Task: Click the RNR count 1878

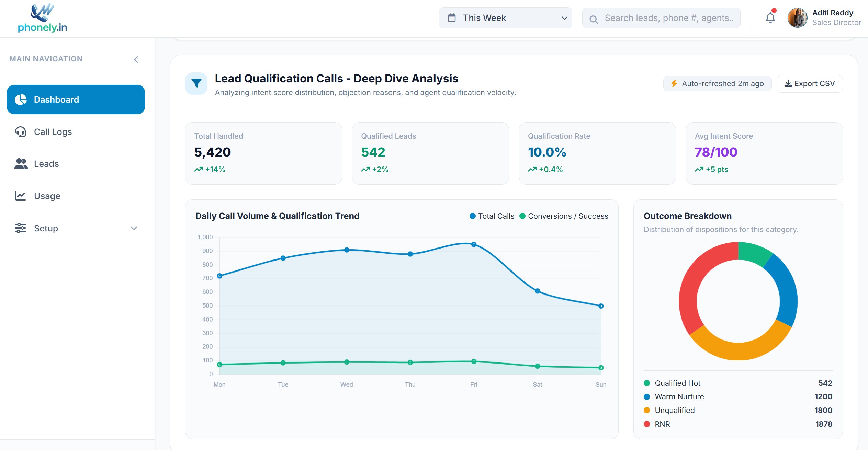Action: [x=824, y=424]
